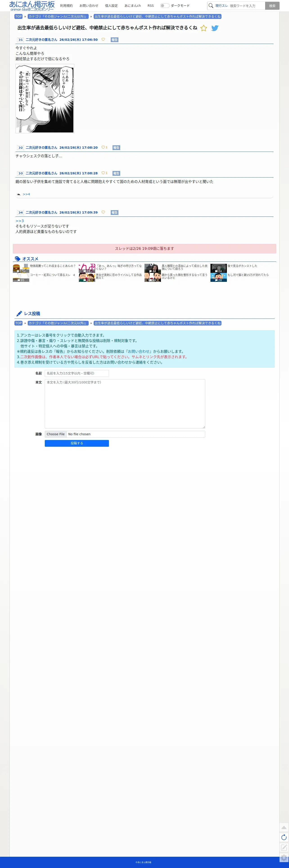Click thumbnail with 100 comment count
This screenshot has width=289, height=868.
(21, 269)
